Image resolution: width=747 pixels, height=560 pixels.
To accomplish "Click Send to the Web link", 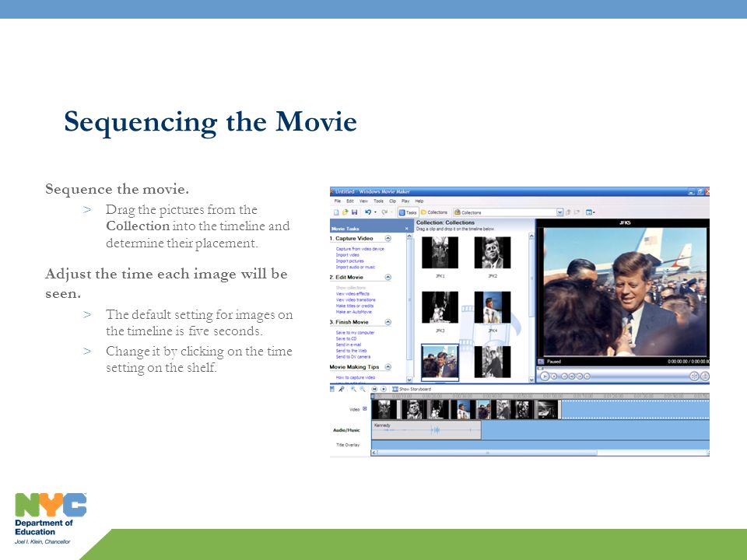I will [351, 351].
